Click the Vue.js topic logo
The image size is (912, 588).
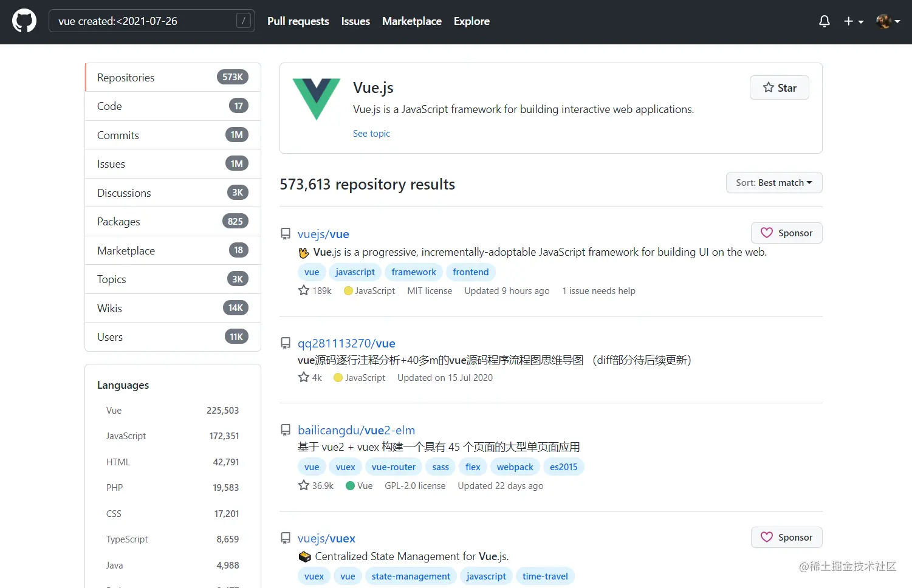317,99
